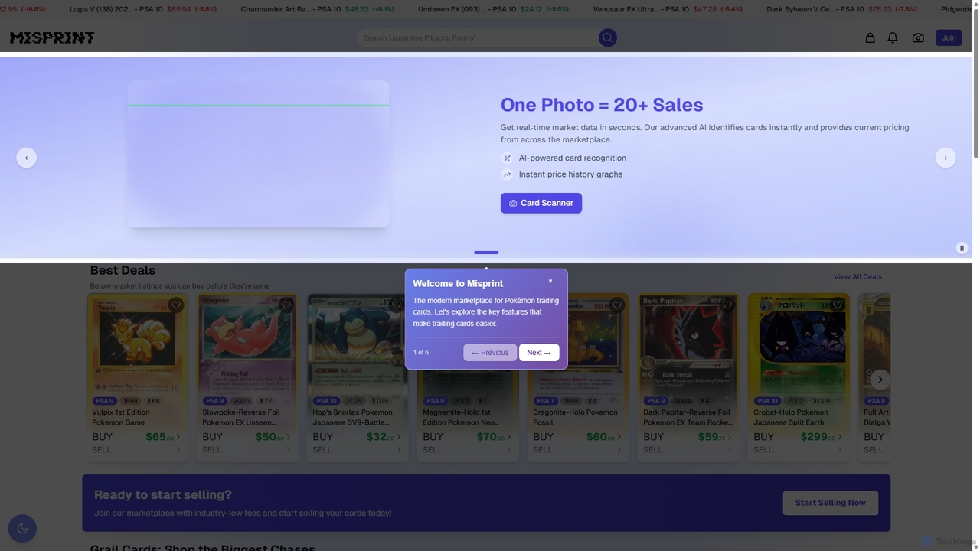Image resolution: width=980 pixels, height=551 pixels.
Task: Open the Crobat card image
Action: [799, 344]
